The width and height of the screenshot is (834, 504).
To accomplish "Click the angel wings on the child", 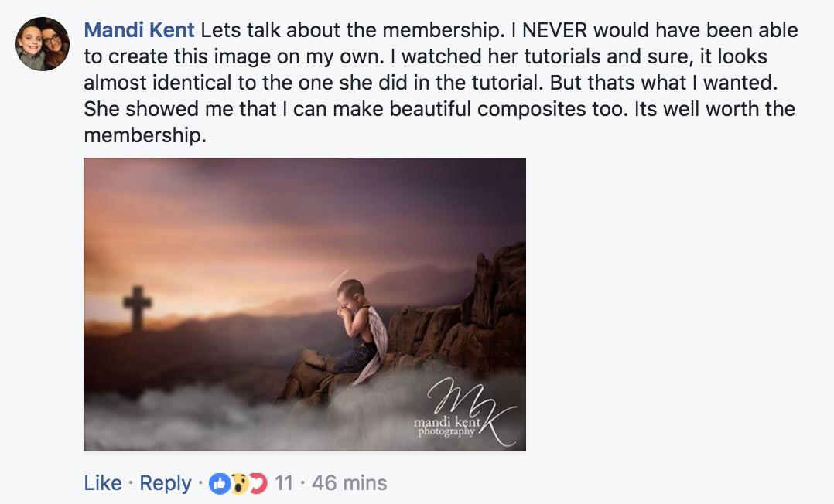I will click(372, 345).
